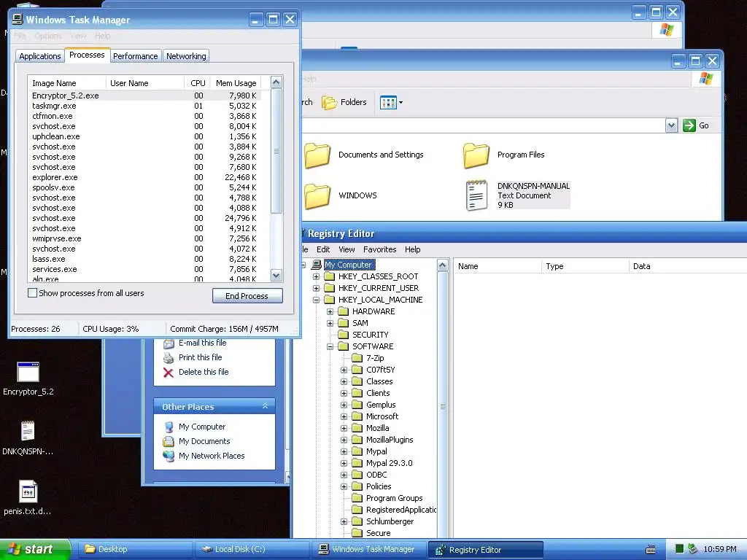Expand the SAM registry key
Screen dimensions: 747x560
(330, 323)
